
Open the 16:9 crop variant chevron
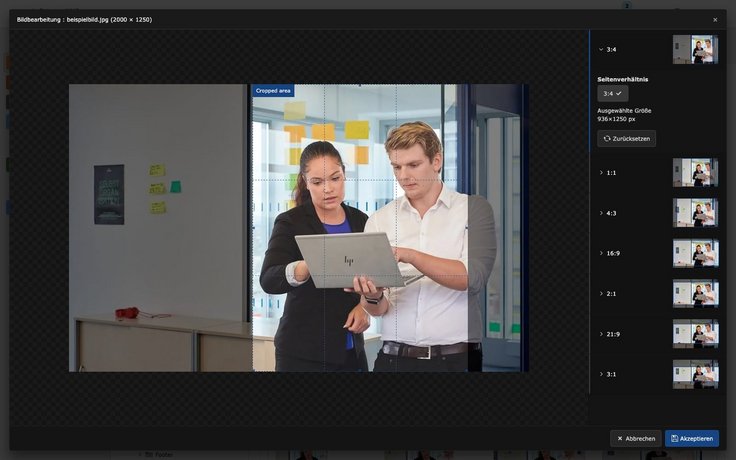pos(601,253)
